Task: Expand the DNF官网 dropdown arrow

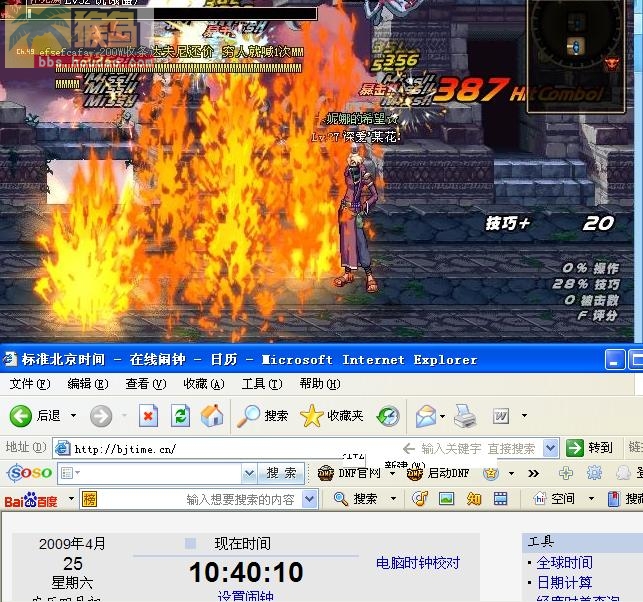Action: (392, 474)
